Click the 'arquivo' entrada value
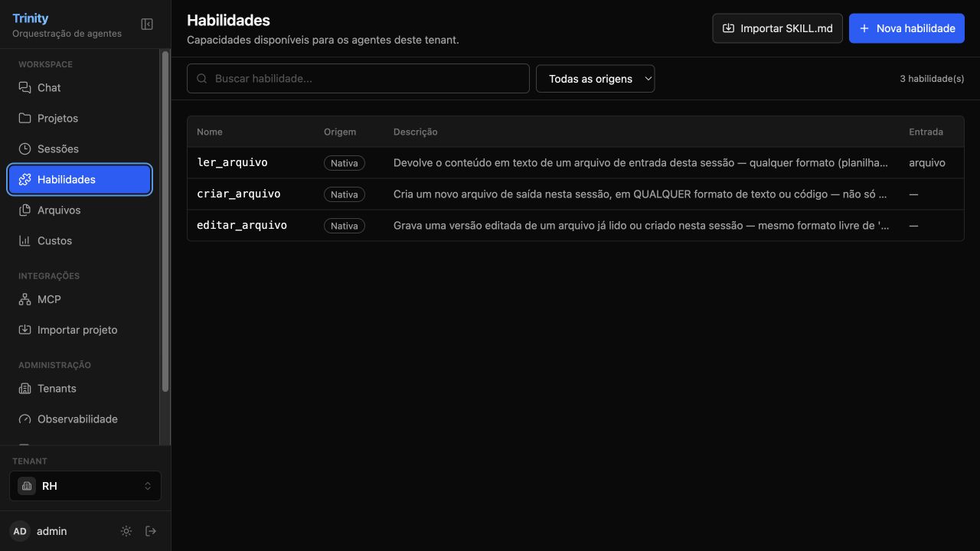This screenshot has height=551, width=980. coord(927,162)
